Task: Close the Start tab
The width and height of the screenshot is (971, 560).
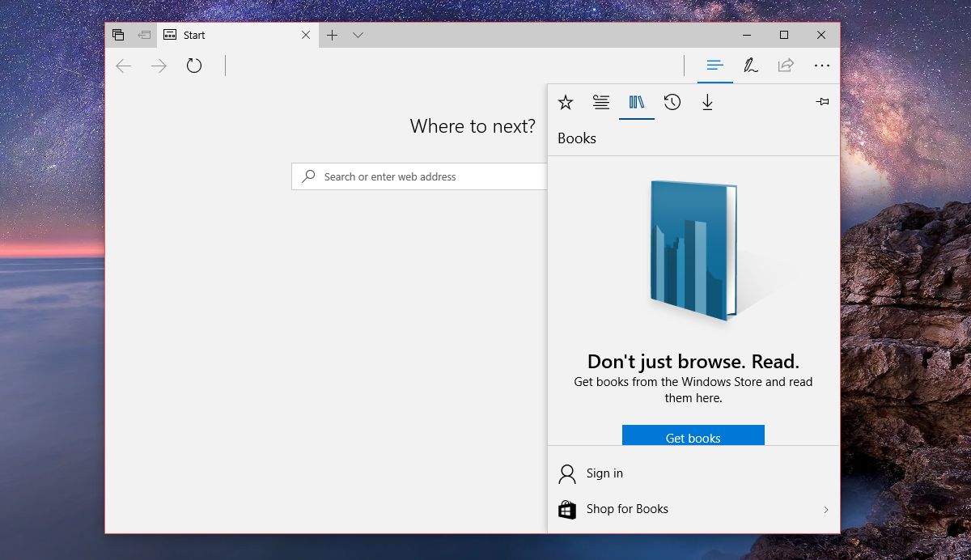Action: click(306, 35)
